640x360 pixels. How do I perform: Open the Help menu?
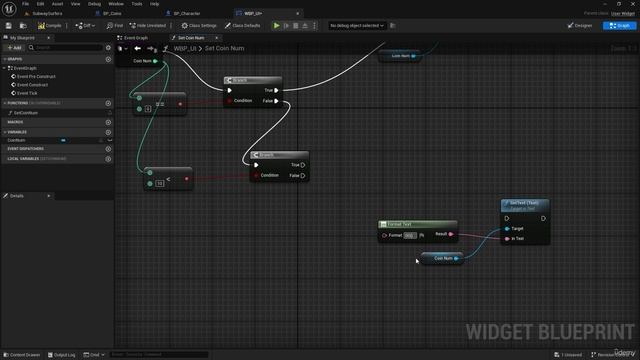tap(154, 4)
